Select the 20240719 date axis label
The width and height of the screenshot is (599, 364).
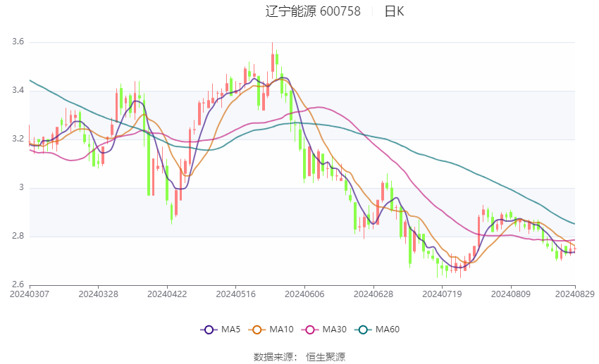442,294
